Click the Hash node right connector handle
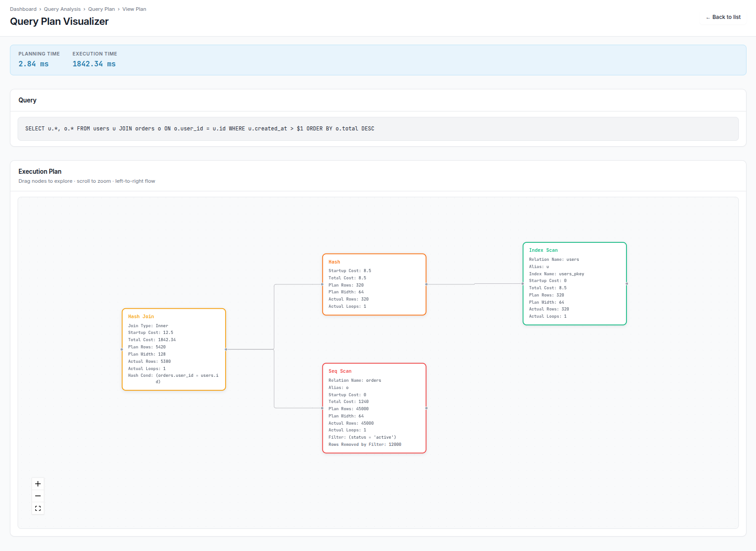 tap(426, 284)
